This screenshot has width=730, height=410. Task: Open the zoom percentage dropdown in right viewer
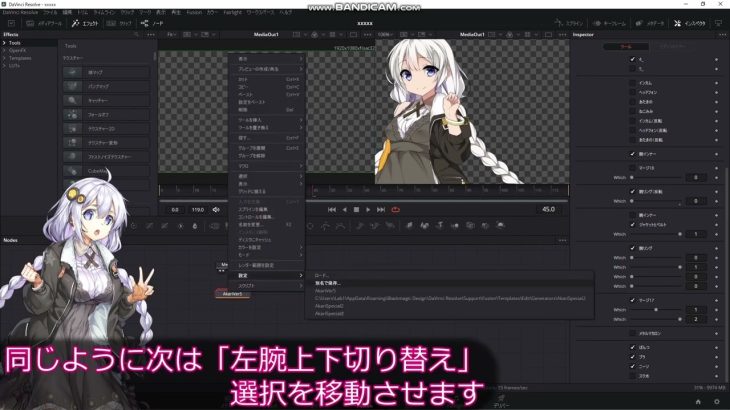pyautogui.click(x=385, y=34)
